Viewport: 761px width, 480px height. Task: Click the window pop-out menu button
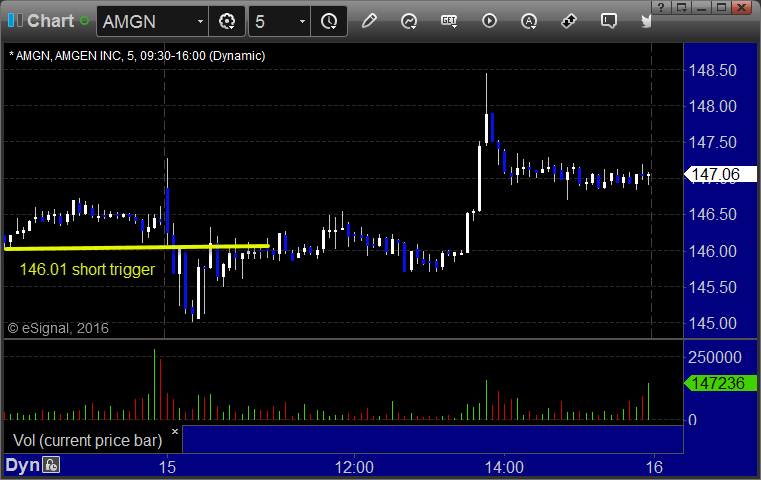(x=681, y=7)
